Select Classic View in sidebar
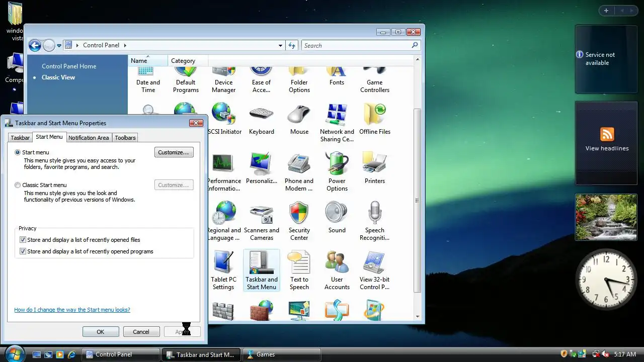This screenshot has width=644, height=362. click(x=58, y=77)
